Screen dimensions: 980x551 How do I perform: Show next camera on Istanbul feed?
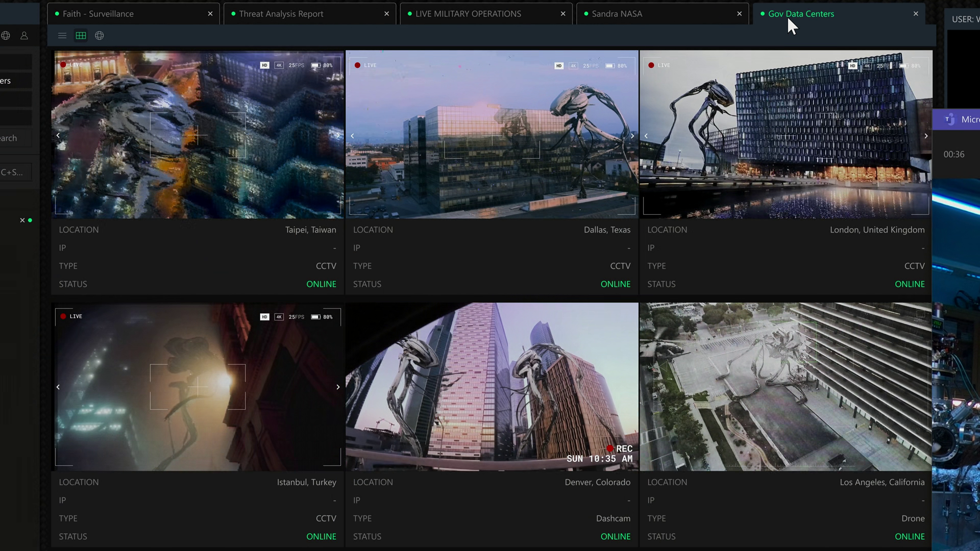click(x=338, y=387)
